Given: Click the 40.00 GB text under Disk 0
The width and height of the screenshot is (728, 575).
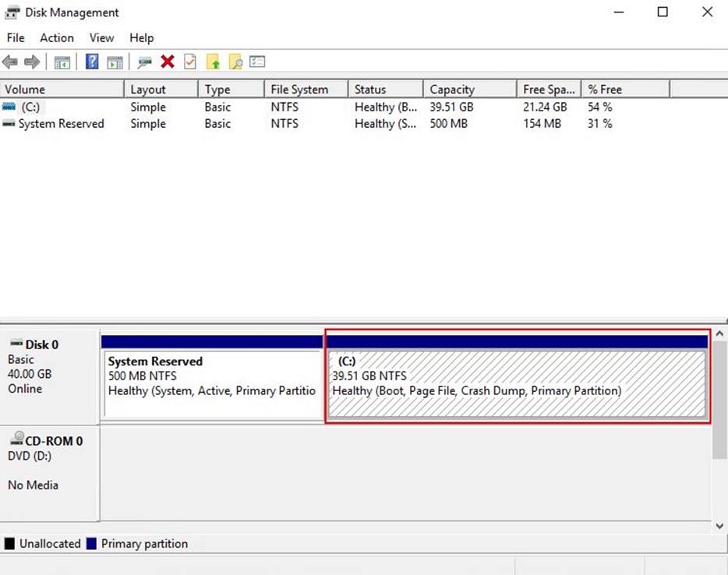Looking at the screenshot, I should (x=30, y=374).
